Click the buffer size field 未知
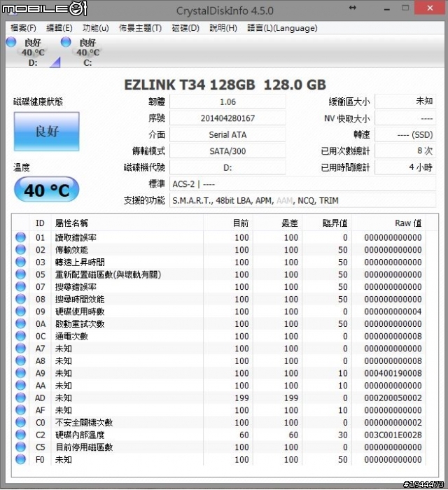 [x=405, y=101]
